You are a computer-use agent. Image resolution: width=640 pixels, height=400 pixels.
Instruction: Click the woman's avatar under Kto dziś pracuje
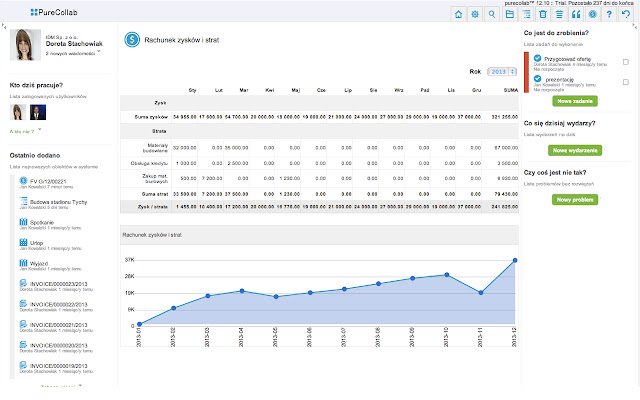pyautogui.click(x=18, y=112)
